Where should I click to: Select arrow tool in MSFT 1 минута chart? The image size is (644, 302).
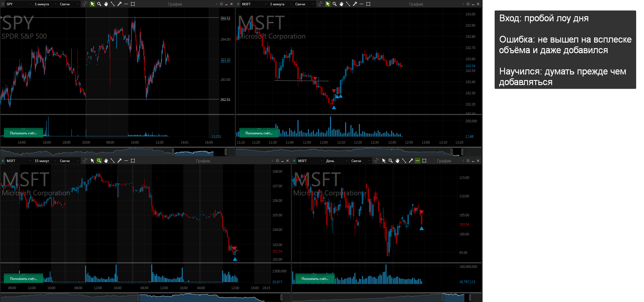click(x=355, y=4)
